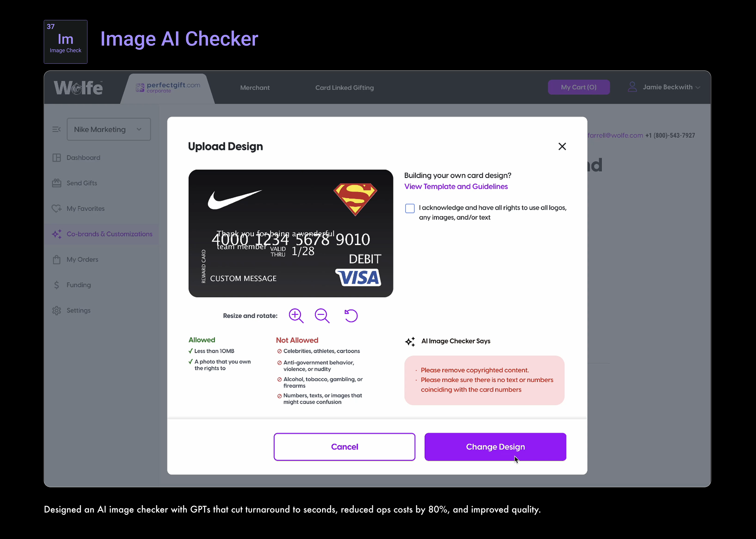
Task: Collapse sidebar with the hamburger menu icon
Action: tap(57, 129)
